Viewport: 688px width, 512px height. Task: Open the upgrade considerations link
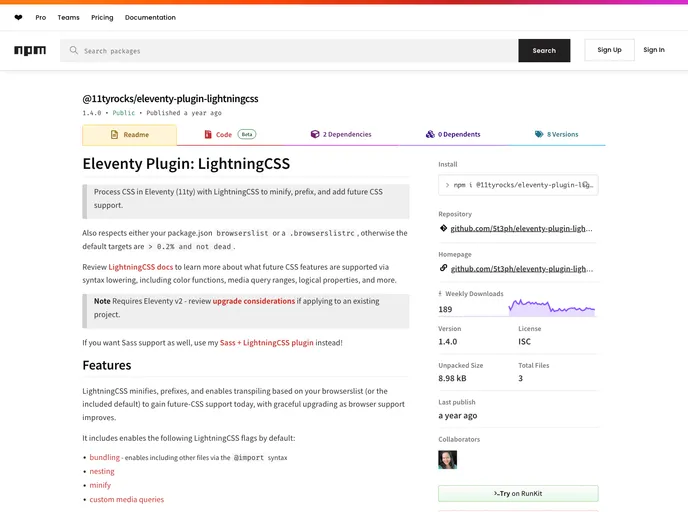click(254, 301)
